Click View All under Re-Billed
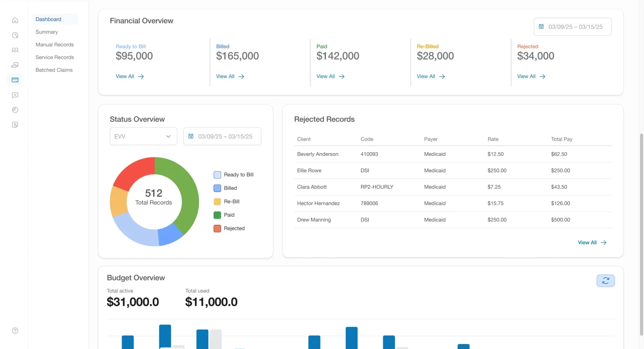This screenshot has height=349, width=644. [431, 77]
